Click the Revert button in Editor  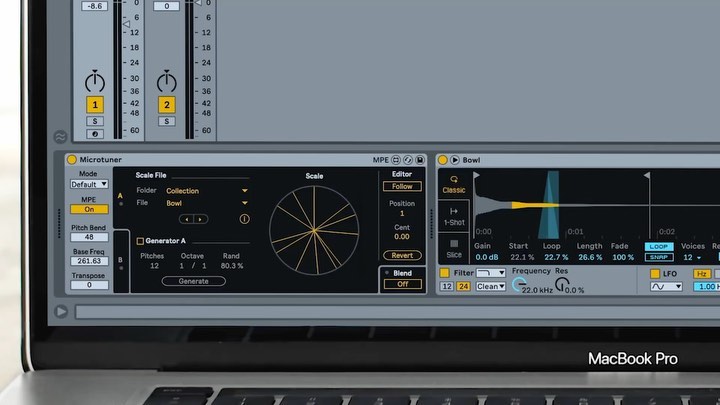tap(401, 255)
